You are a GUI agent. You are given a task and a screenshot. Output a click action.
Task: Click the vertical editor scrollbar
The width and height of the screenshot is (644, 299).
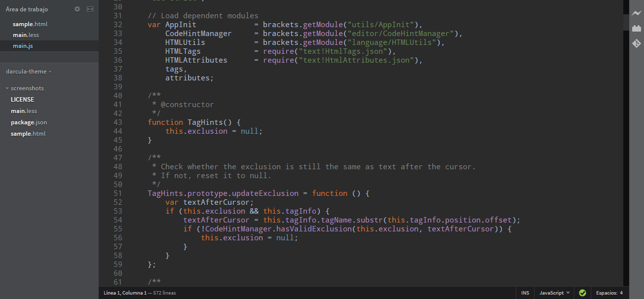click(x=626, y=143)
